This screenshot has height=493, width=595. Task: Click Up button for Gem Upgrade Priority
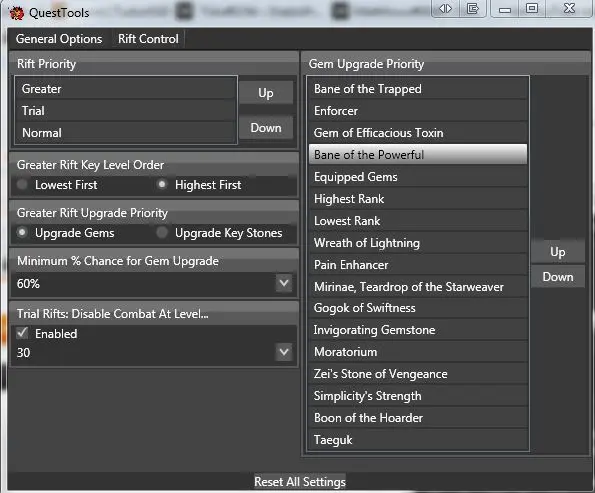[x=557, y=252]
